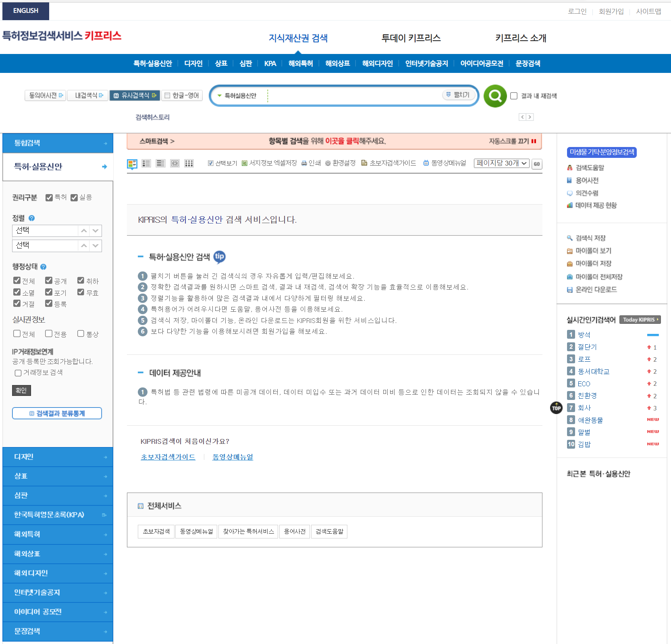Select 문장검색 tab in blue navbar
Image resolution: width=671 pixels, height=644 pixels.
point(528,63)
